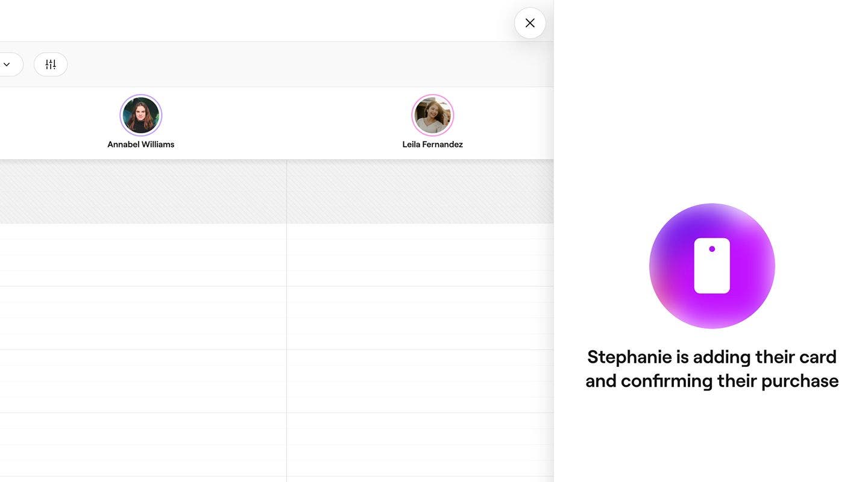Pick the first open slot in Leila Fernandez's column
868x482 pixels.
pyautogui.click(x=420, y=231)
